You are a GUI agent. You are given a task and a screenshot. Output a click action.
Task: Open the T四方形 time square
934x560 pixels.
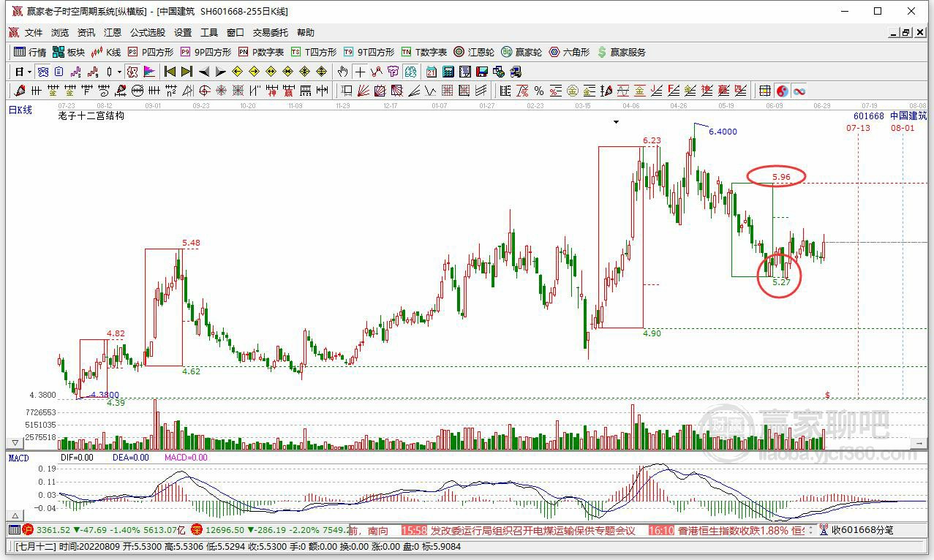coord(314,52)
